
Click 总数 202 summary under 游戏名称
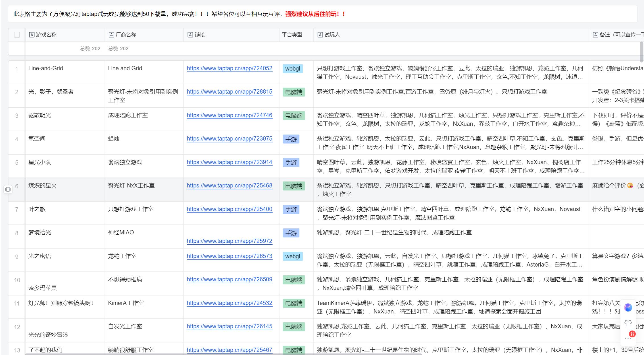pyautogui.click(x=90, y=49)
